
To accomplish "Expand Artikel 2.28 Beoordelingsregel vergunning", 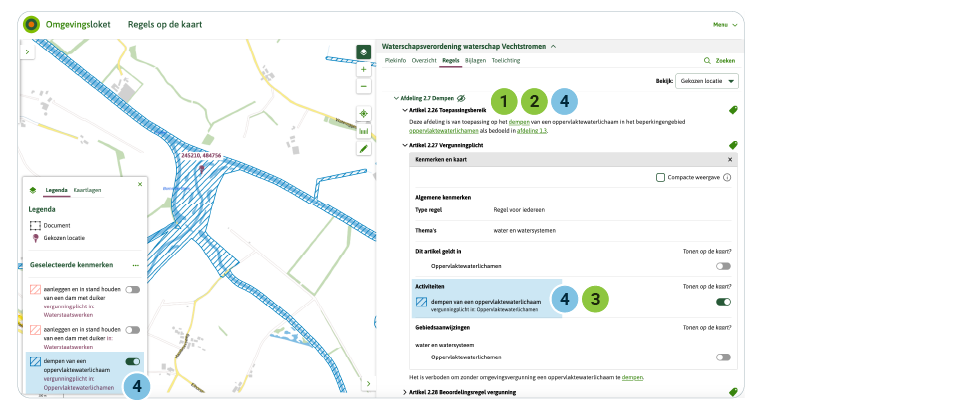I will (x=405, y=392).
